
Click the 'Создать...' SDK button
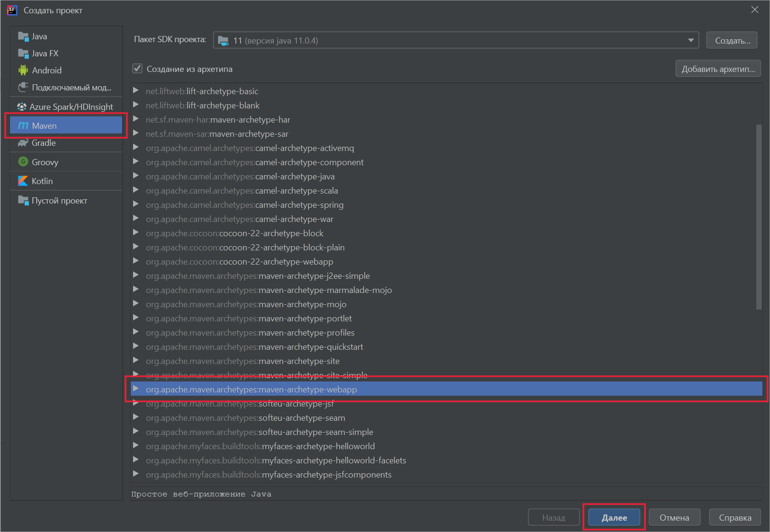click(732, 40)
